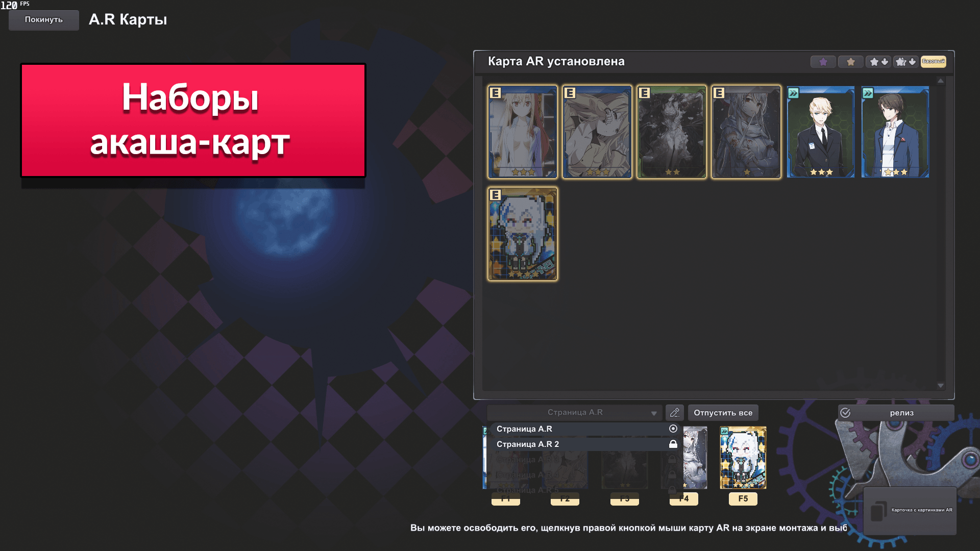The image size is (980, 551).
Task: Click the E badge on dark grayscale card
Action: 644,93
